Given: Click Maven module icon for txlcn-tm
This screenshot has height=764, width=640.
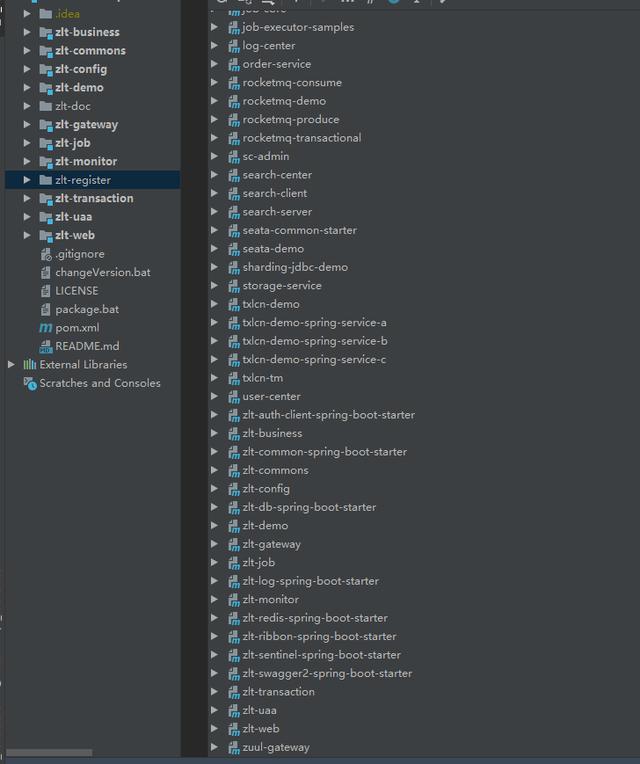Looking at the screenshot, I should (x=234, y=379).
